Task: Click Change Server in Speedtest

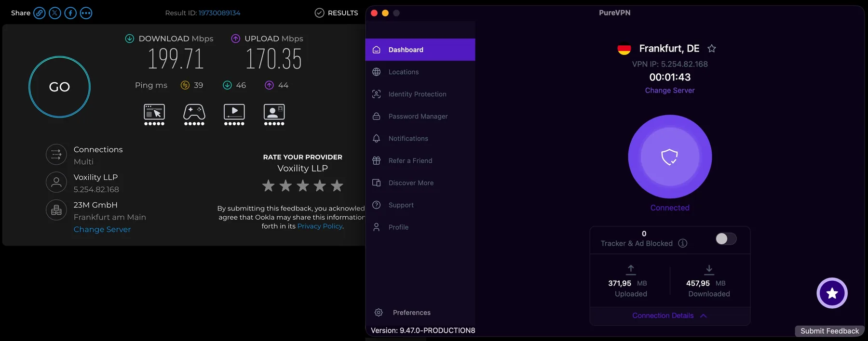Action: point(102,229)
